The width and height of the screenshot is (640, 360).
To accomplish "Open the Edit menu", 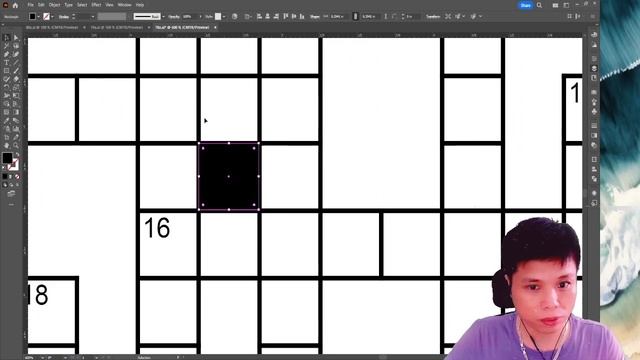I will pyautogui.click(x=41, y=5).
